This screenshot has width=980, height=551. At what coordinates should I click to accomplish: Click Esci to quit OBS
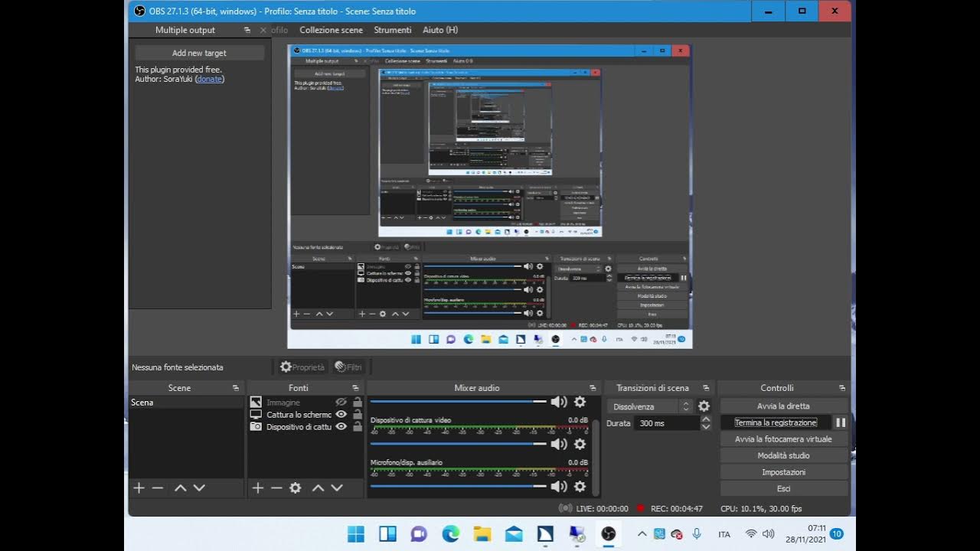[x=783, y=488]
